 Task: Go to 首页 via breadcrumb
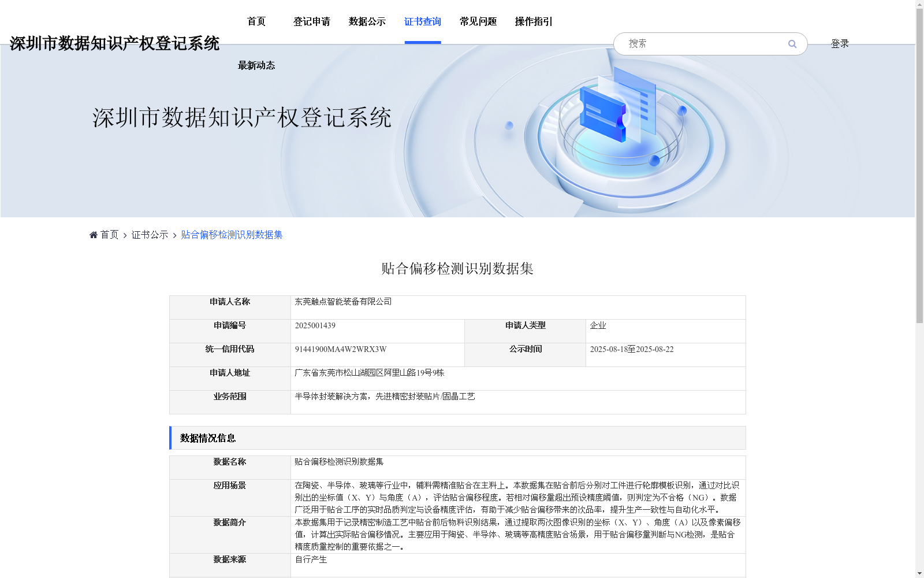(109, 235)
